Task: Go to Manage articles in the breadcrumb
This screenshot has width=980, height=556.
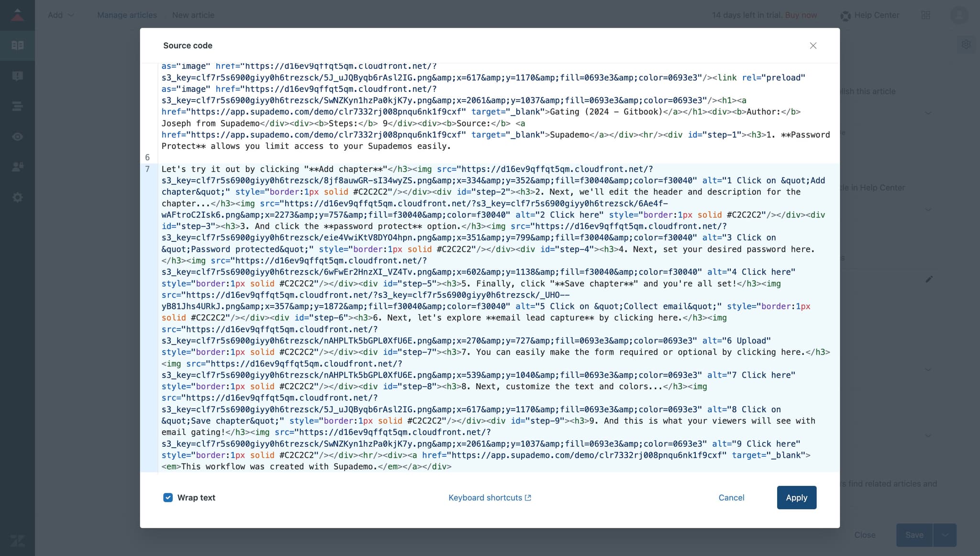Action: coord(126,15)
